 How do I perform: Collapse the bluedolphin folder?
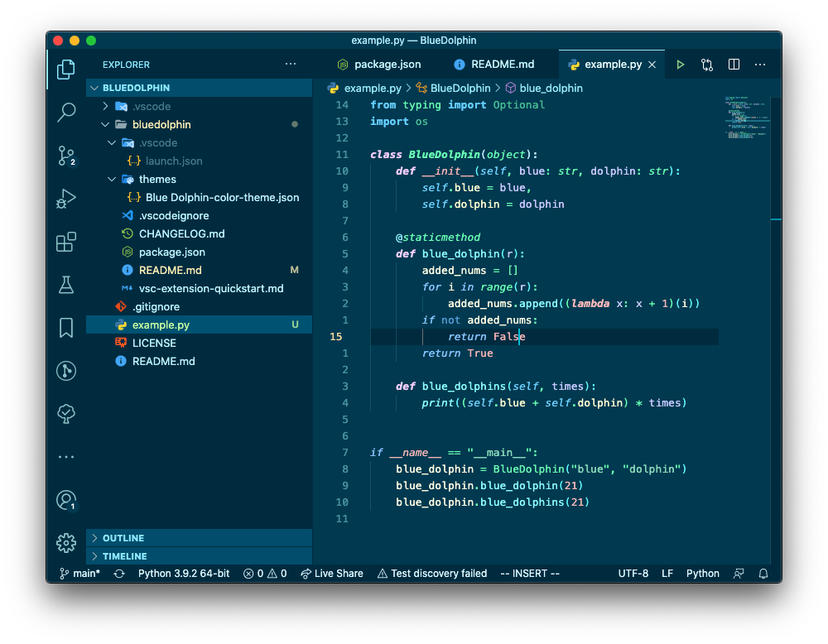pyautogui.click(x=199, y=124)
